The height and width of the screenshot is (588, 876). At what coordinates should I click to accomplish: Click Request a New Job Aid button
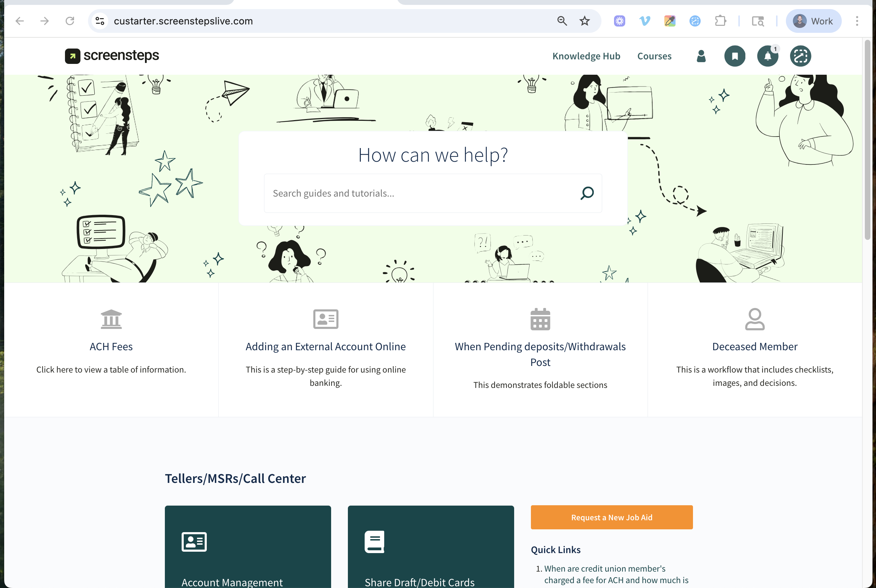[612, 517]
